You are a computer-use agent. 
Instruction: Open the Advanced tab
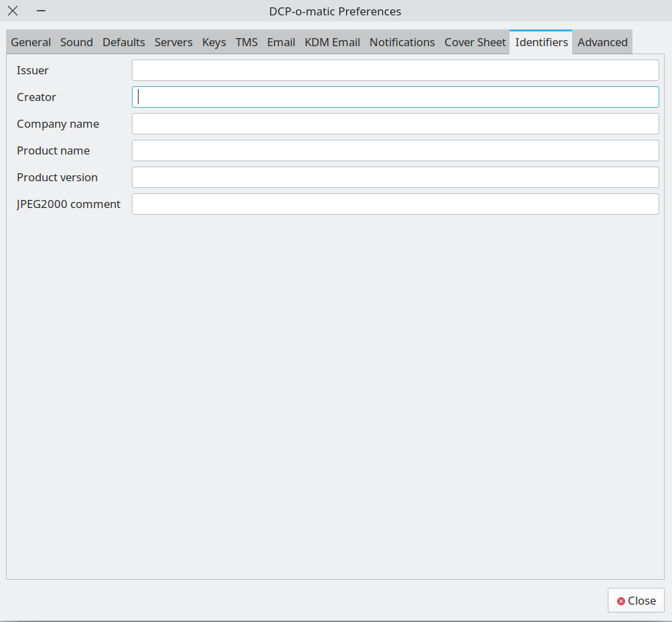tap(602, 42)
